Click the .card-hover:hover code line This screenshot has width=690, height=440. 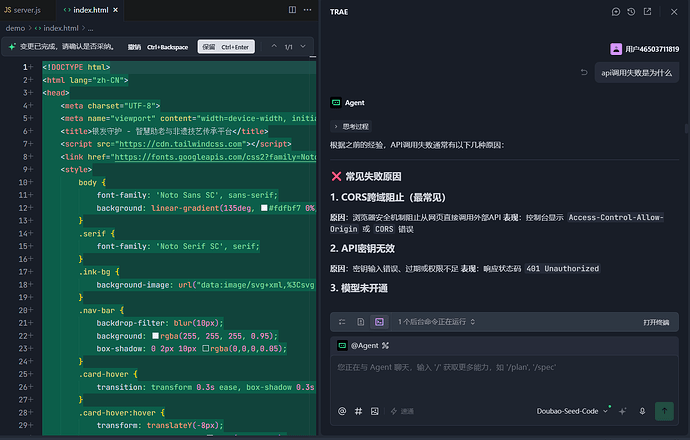[x=122, y=413]
